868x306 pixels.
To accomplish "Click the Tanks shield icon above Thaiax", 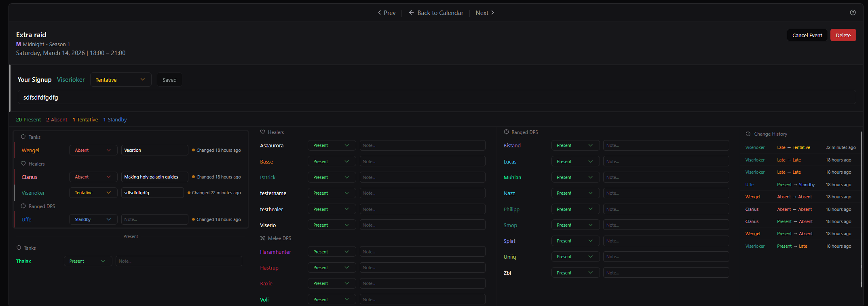I will click(x=19, y=248).
